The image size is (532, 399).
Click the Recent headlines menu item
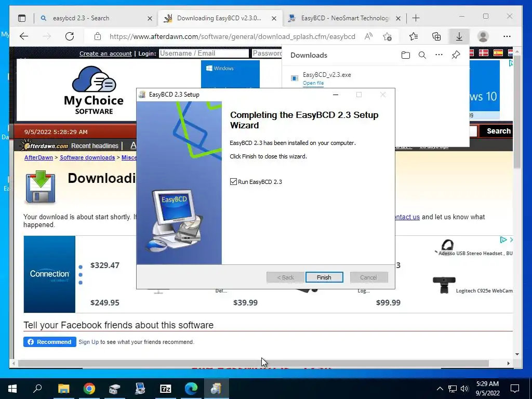coord(95,146)
